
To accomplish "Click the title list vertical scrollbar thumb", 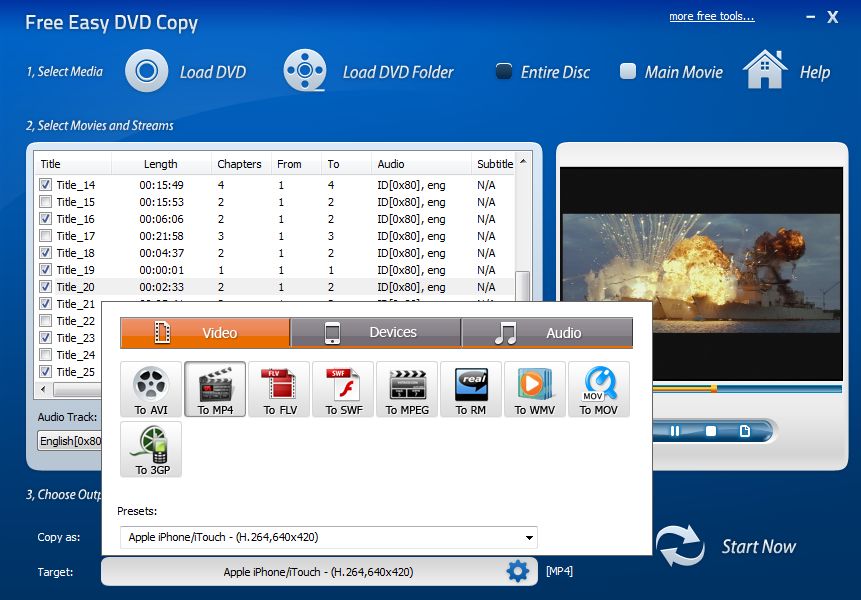I will click(x=522, y=286).
